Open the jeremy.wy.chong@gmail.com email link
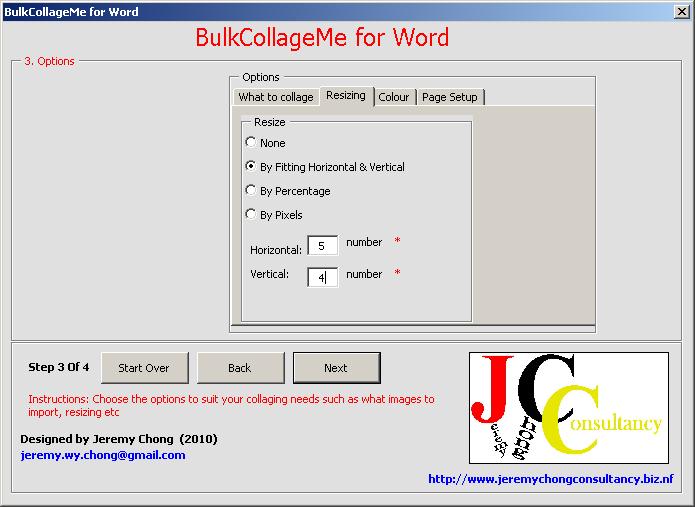The width and height of the screenshot is (695, 507). pos(103,455)
